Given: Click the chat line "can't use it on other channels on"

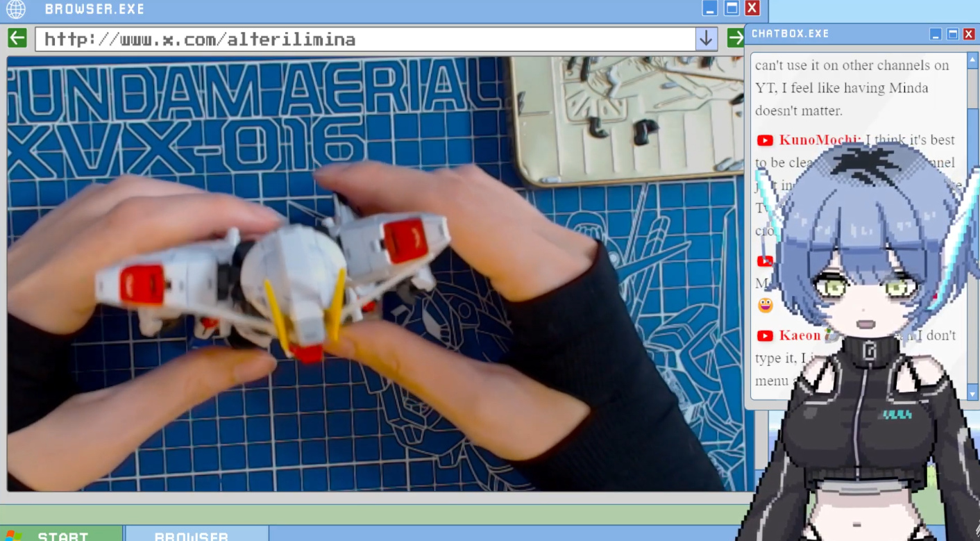Looking at the screenshot, I should (852, 65).
